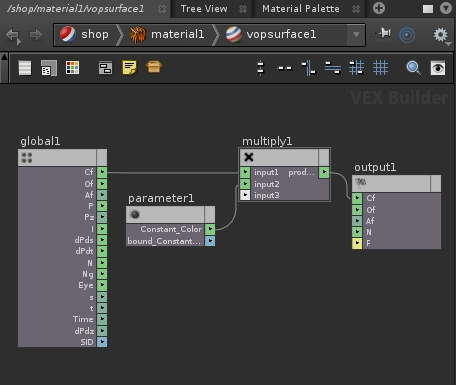Click the input1 connector on multiply1
The image size is (456, 385).
(x=245, y=172)
